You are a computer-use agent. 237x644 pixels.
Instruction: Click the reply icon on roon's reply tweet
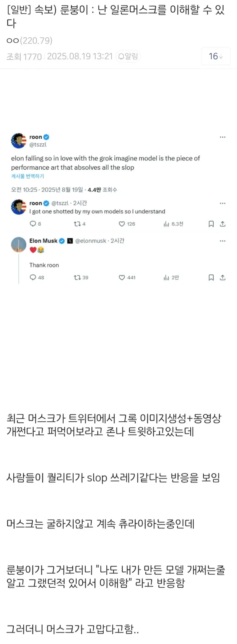[x=33, y=224]
